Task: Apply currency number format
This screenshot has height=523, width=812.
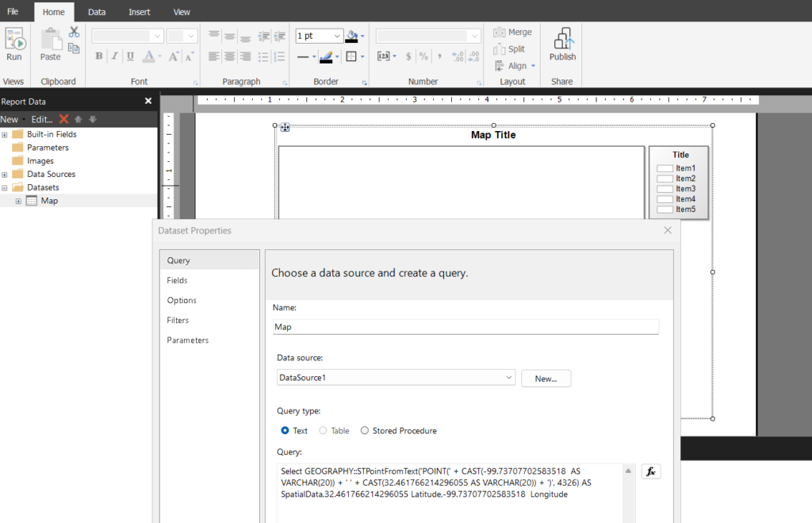Action: coord(408,56)
